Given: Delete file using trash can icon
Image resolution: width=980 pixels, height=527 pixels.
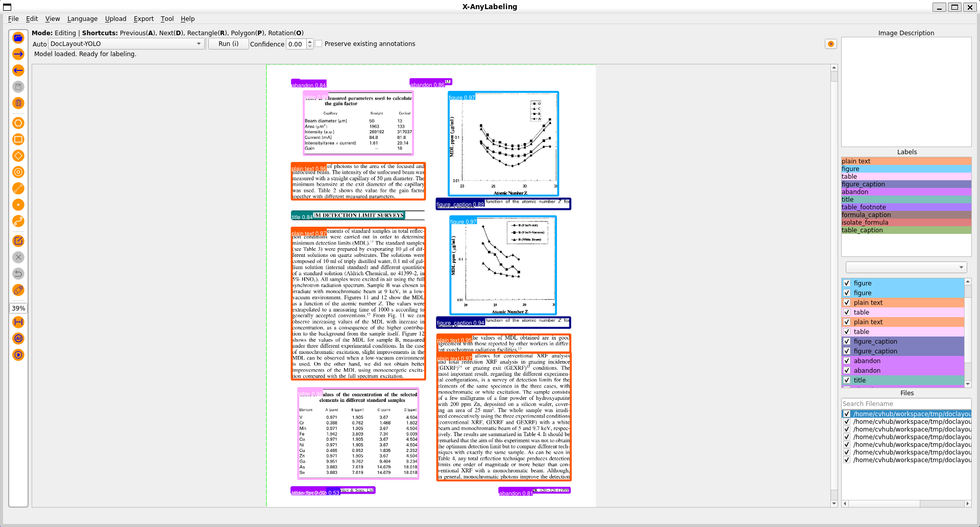Looking at the screenshot, I should click(18, 103).
